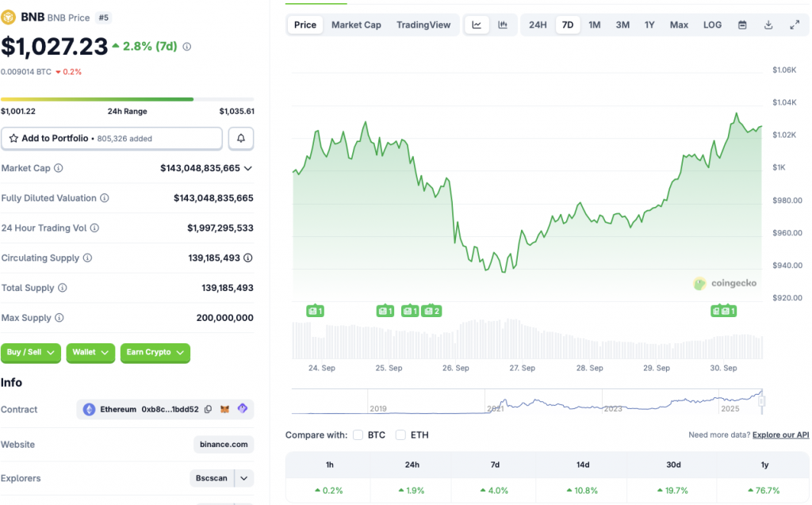812x505 pixels.
Task: Click news marker labeled 2 near 26. Sep
Action: [x=431, y=311]
